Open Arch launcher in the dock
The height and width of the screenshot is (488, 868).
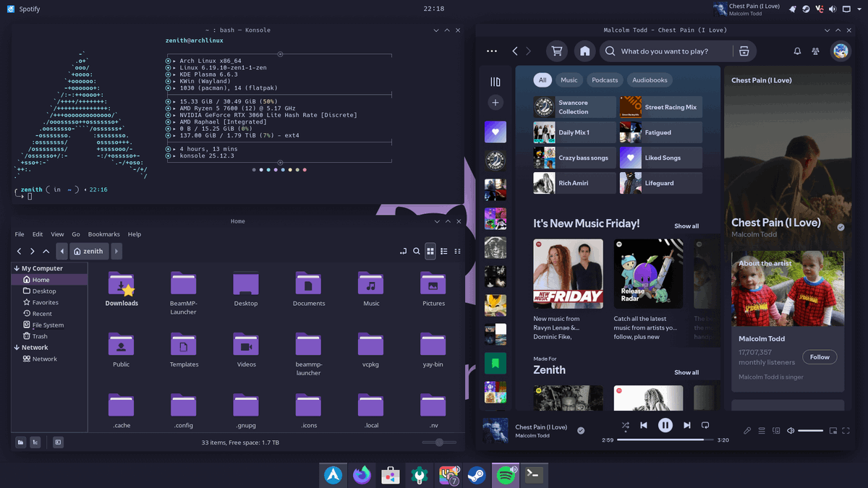click(333, 474)
